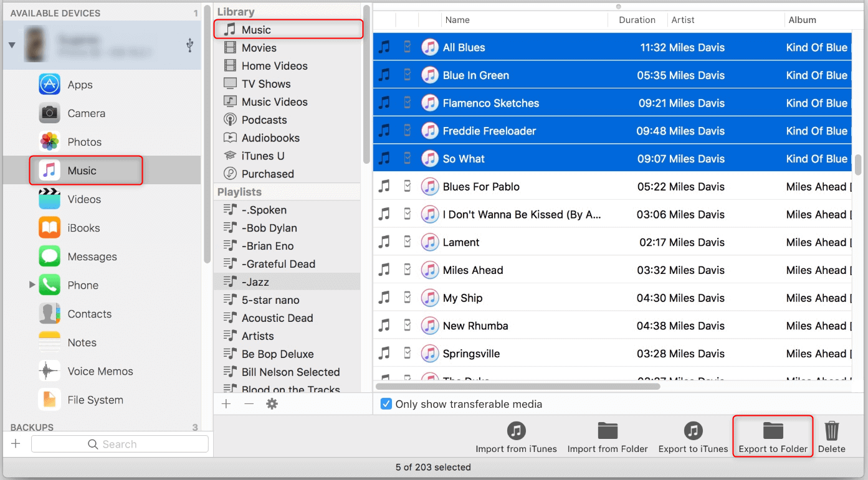Expand the Phone item disclosure triangle
The image size is (868, 480).
click(32, 285)
